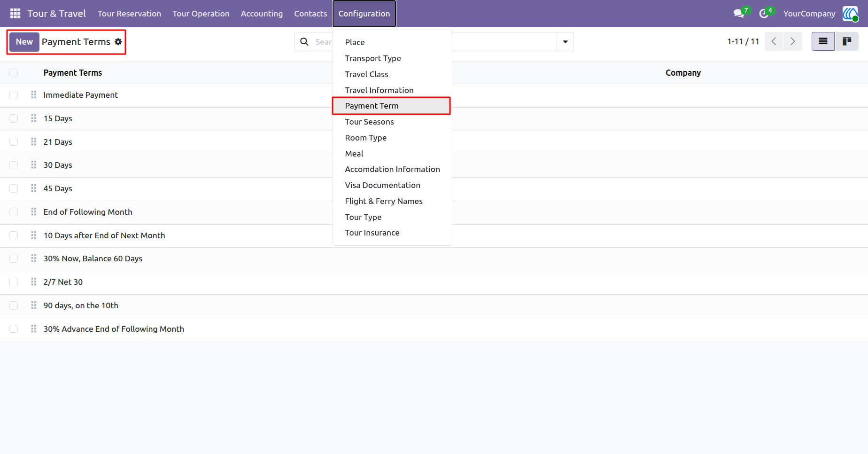
Task: Click the Tour & Travel app title
Action: coord(56,14)
